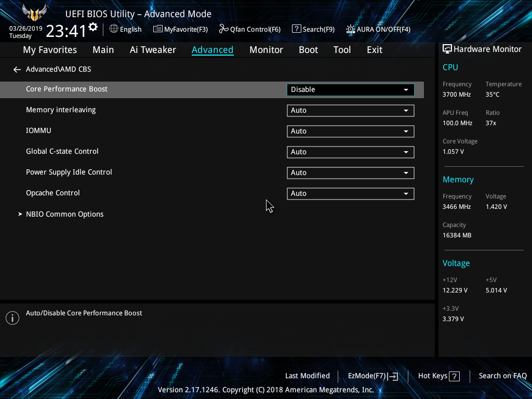Click the Advanced\AMD CBS breadcrumb text
The height and width of the screenshot is (399, 532).
[x=58, y=69]
